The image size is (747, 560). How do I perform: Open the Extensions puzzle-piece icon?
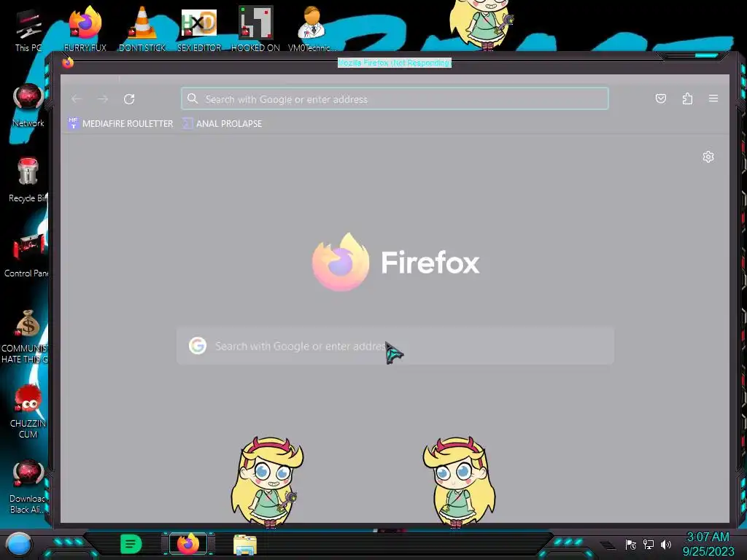[687, 98]
